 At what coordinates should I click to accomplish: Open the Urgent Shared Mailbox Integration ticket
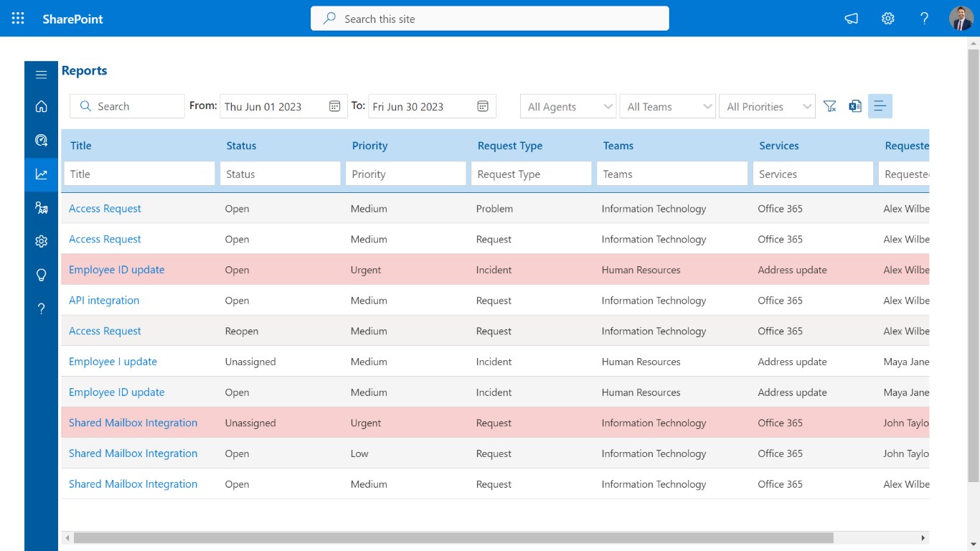point(133,423)
